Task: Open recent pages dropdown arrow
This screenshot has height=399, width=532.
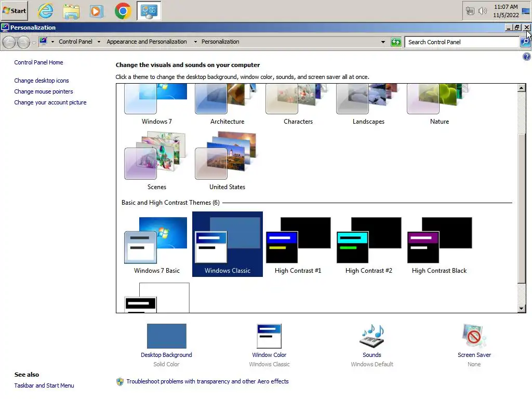Action: (34, 43)
